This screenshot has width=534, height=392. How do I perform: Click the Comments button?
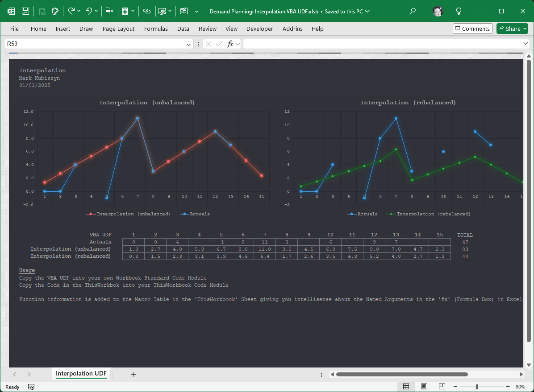(472, 29)
